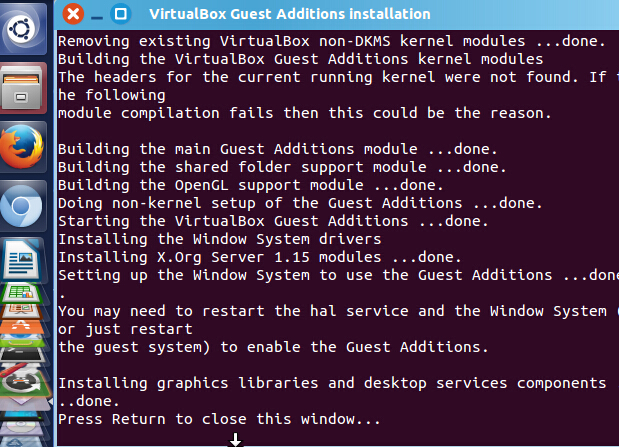The height and width of the screenshot is (447, 619).
Task: Open LibreOffice Writer
Action: (x=24, y=261)
